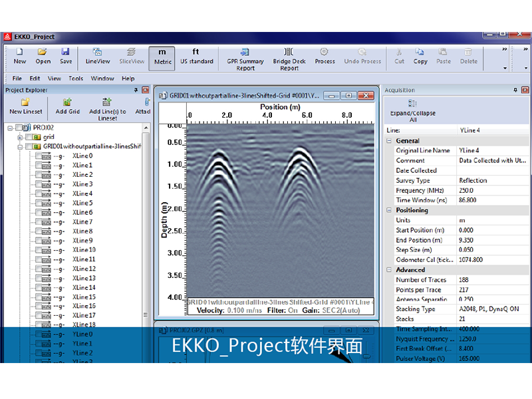Toggle the XLine12 checkbox
Screen dimensions: 532x399
pyautogui.click(x=39, y=269)
